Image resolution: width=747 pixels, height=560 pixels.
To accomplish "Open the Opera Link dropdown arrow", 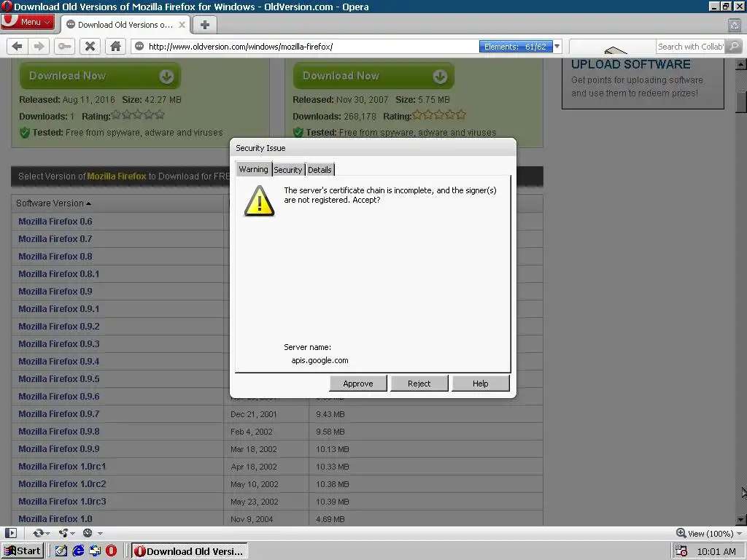I will coord(48,533).
